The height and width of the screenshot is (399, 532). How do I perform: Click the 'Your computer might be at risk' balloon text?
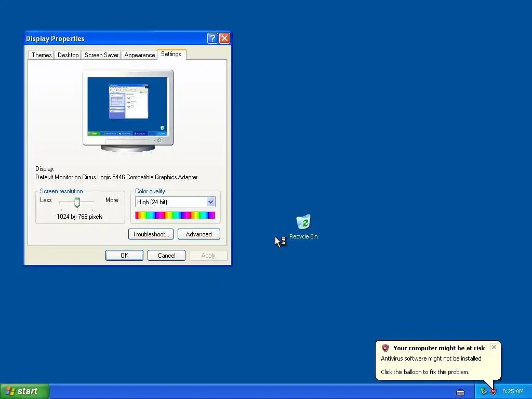pyautogui.click(x=439, y=348)
